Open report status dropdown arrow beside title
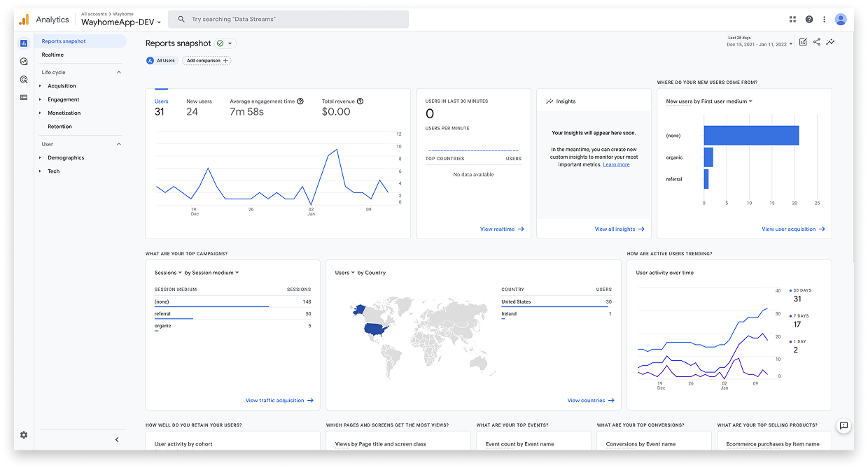This screenshot has width=868, height=470. (230, 43)
